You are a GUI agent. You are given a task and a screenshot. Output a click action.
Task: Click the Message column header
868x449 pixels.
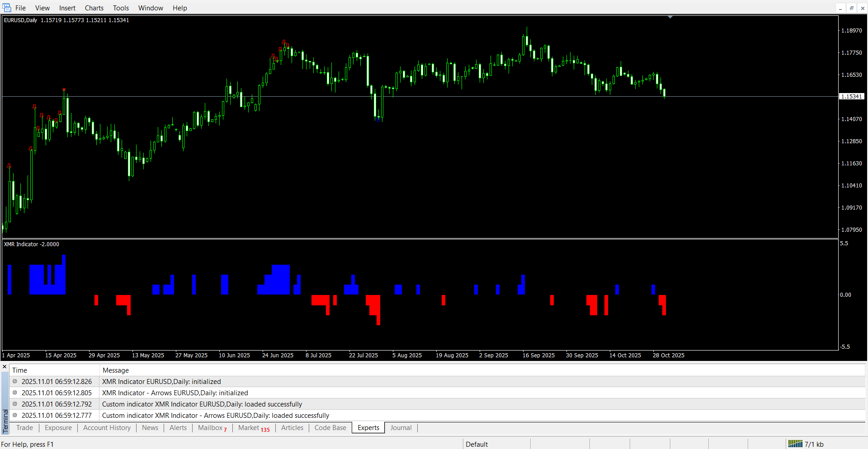click(x=116, y=370)
